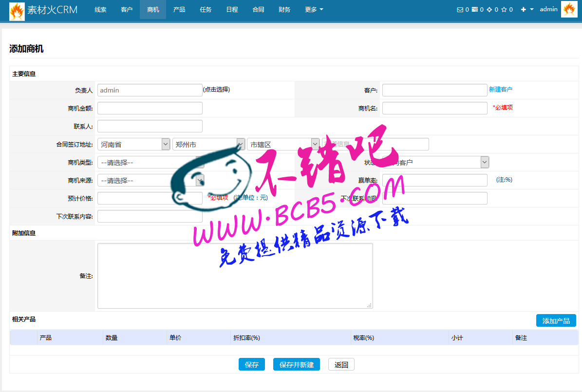The width and height of the screenshot is (582, 392).
Task: Click the 客户 input field
Action: [x=434, y=90]
